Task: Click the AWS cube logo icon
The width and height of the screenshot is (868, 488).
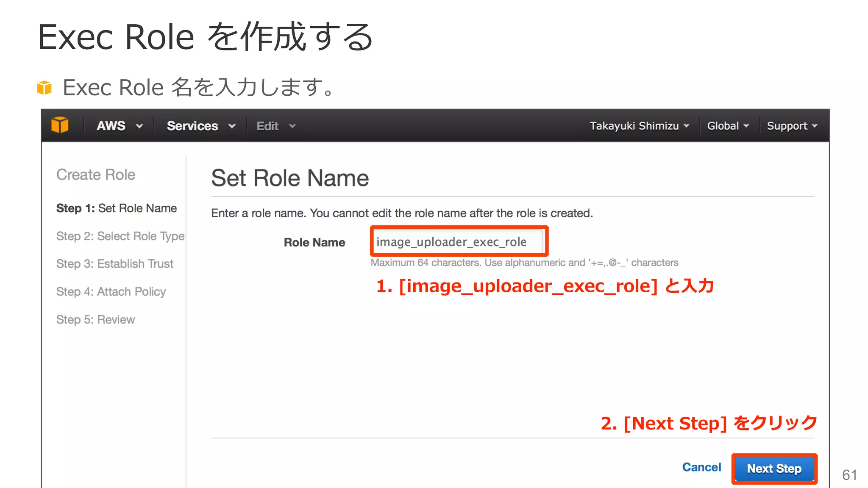Action: (x=60, y=125)
